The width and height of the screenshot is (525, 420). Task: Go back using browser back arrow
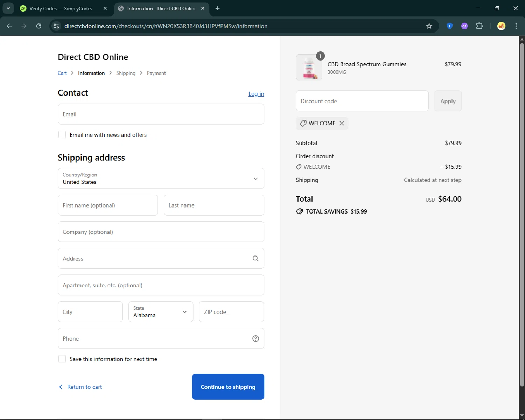[x=9, y=26]
